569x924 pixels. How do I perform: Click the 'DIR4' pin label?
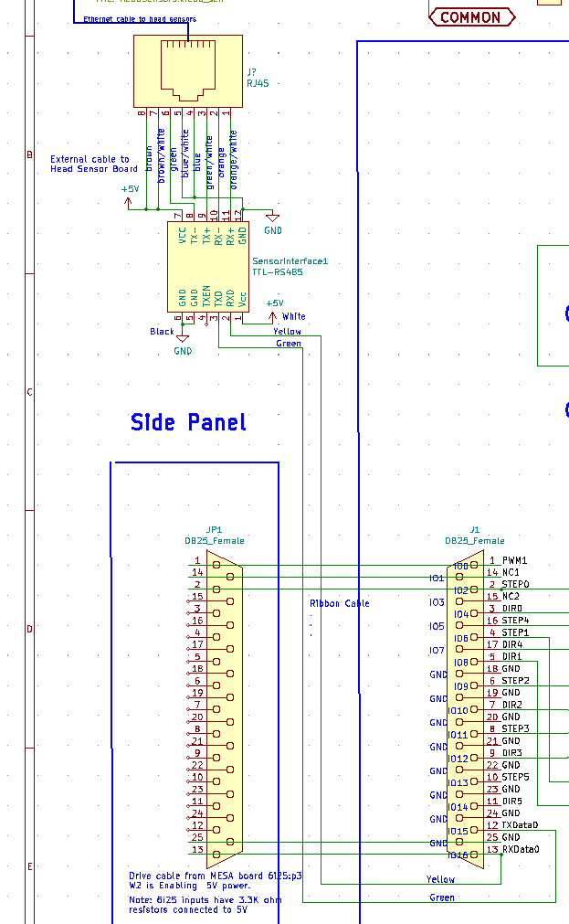511,644
